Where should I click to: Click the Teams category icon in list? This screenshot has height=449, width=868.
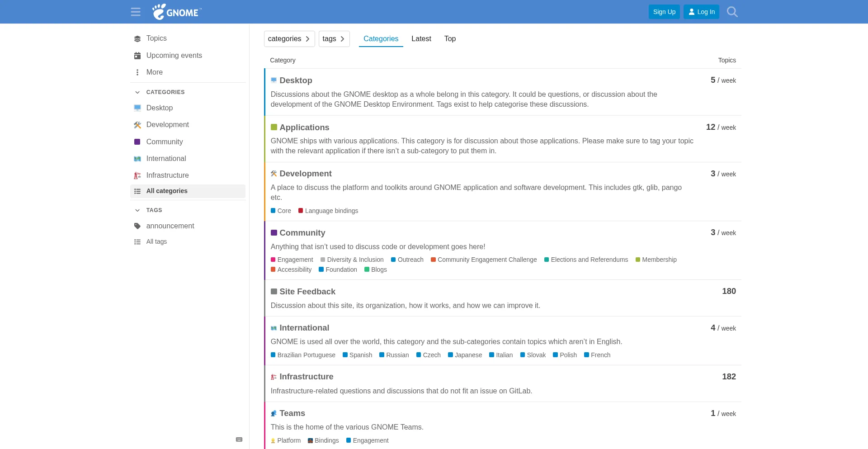coord(274,413)
